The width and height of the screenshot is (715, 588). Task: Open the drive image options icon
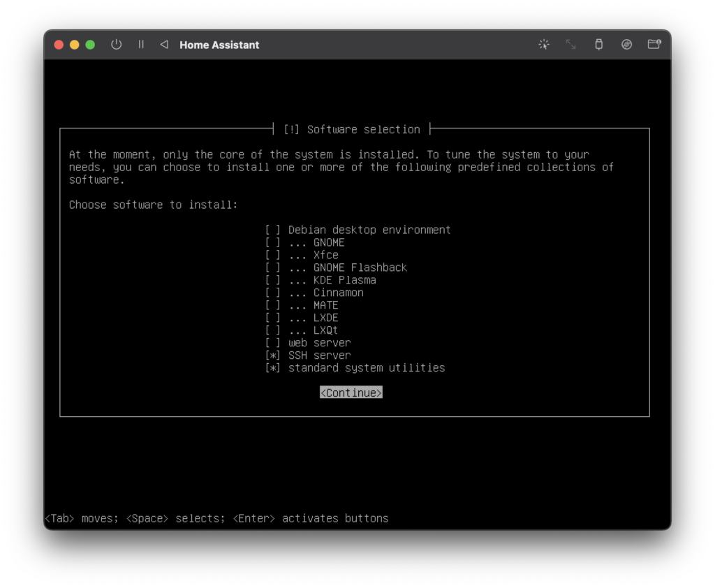click(x=626, y=44)
